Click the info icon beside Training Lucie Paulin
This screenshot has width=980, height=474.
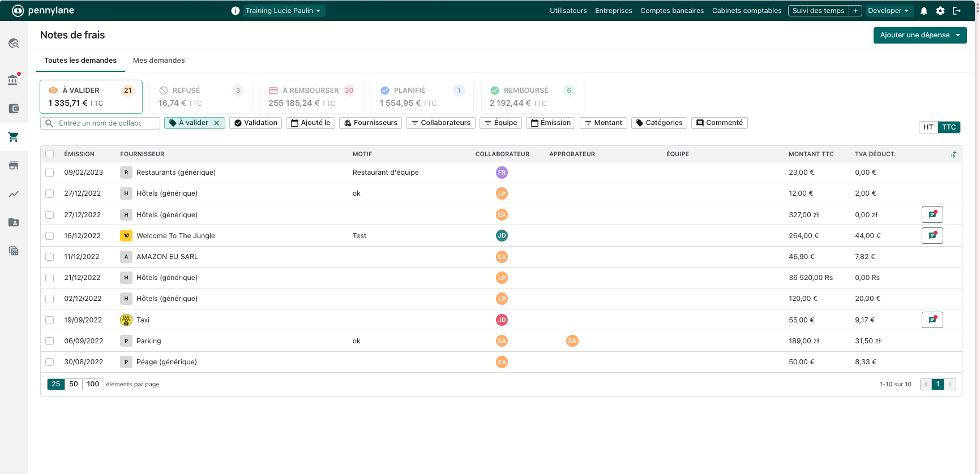pos(236,11)
